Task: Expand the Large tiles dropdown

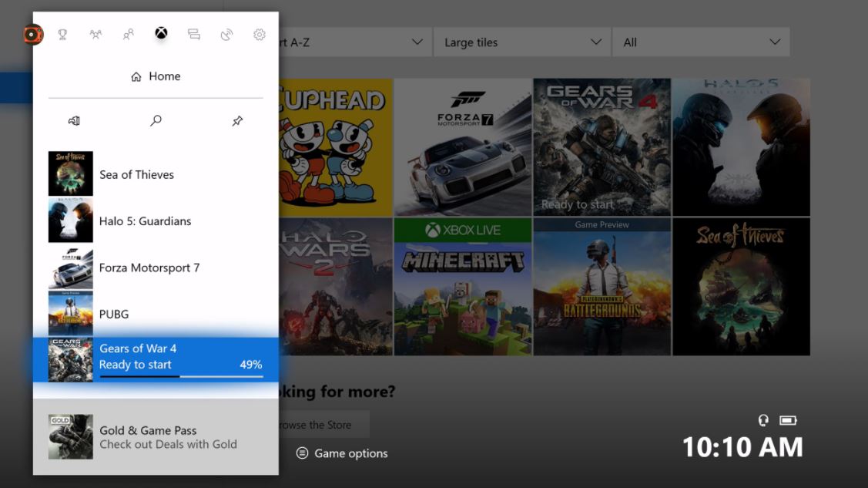Action: point(521,42)
